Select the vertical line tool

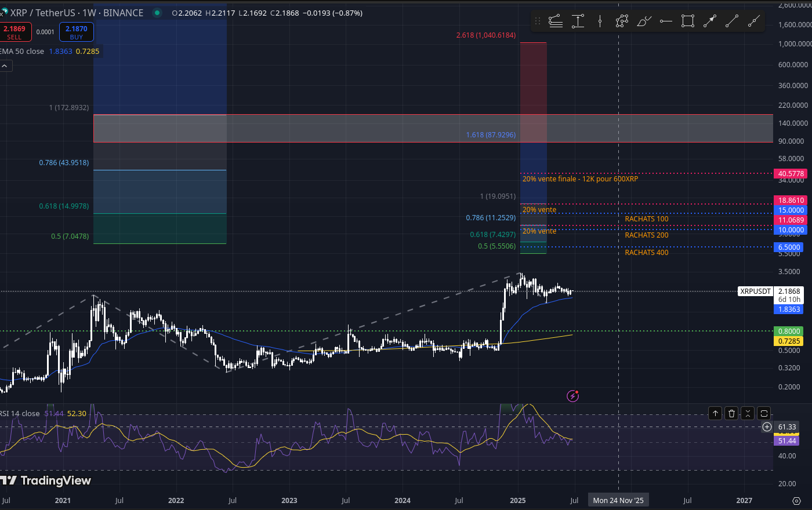(x=600, y=21)
